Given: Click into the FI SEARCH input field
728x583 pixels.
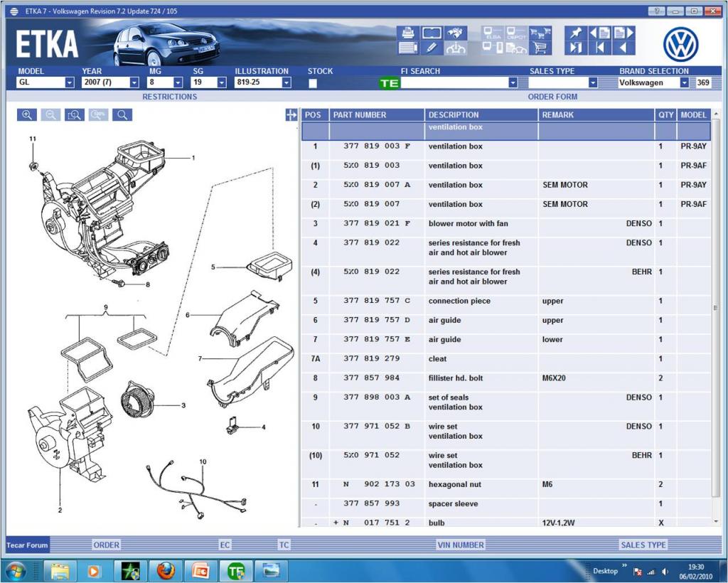Looking at the screenshot, I should point(454,82).
